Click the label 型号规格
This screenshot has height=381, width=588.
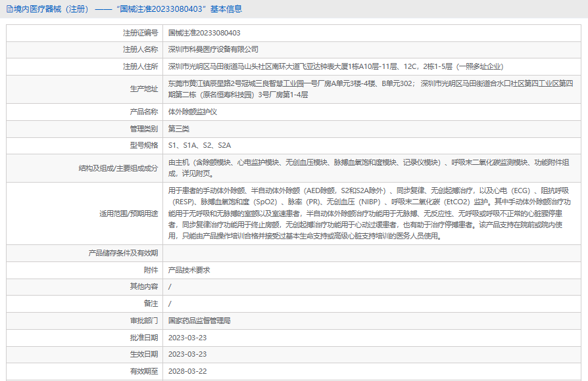pyautogui.click(x=144, y=145)
